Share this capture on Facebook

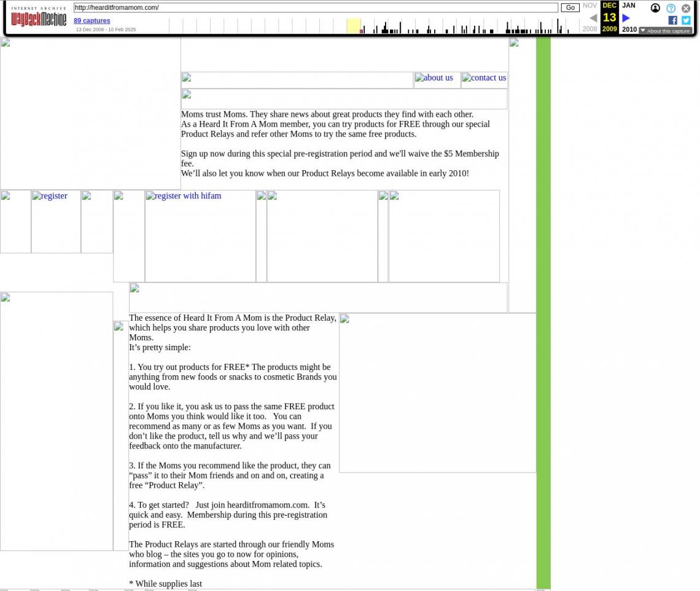point(672,20)
